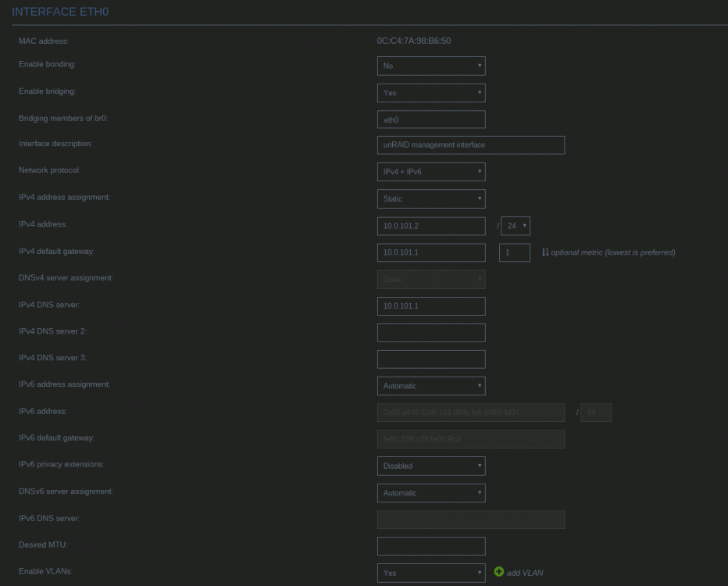
Task: Click the 'optional metric (lowest is preferred)' text
Action: [x=613, y=252]
